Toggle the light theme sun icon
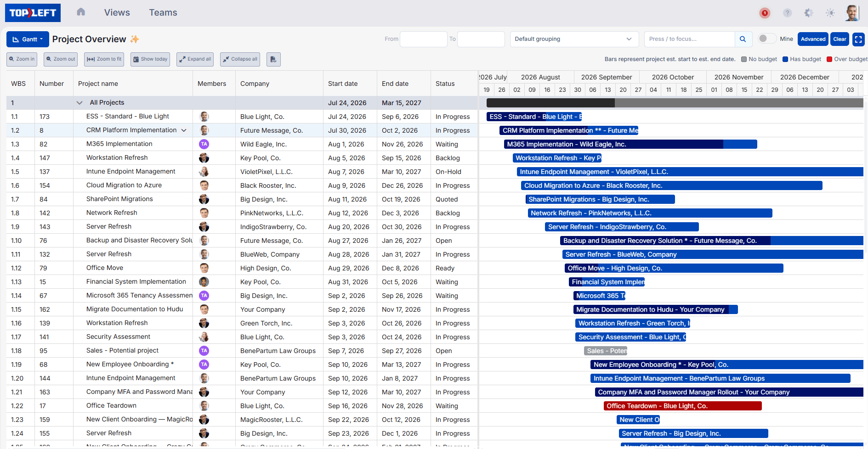This screenshot has height=449, width=868. point(830,13)
